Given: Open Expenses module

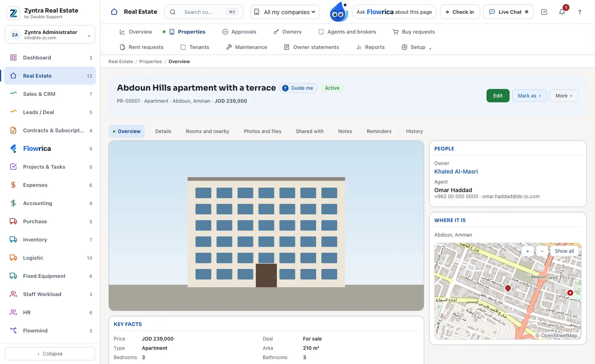Looking at the screenshot, I should click(50, 185).
